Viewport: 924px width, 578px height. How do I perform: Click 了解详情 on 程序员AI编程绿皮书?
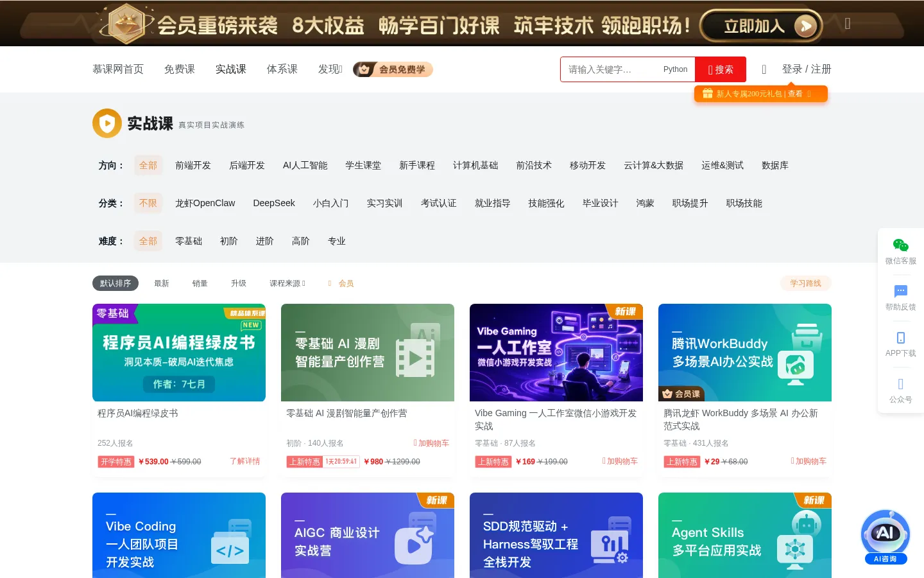[245, 461]
